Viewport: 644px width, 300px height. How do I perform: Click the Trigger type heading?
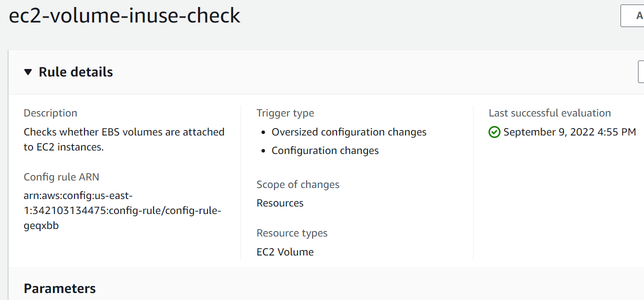pos(285,113)
